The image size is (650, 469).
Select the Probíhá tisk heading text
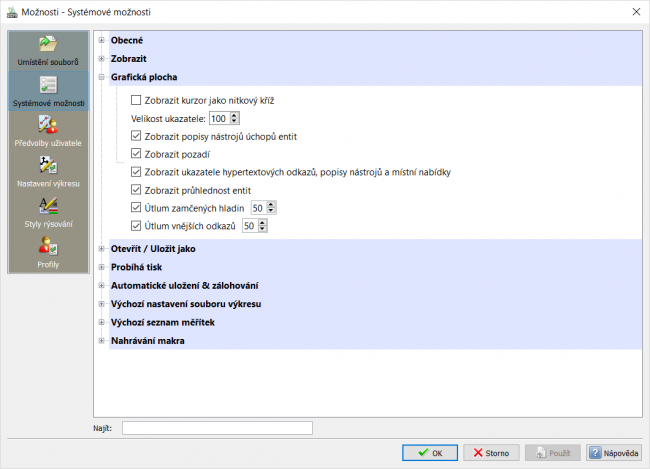point(136,267)
